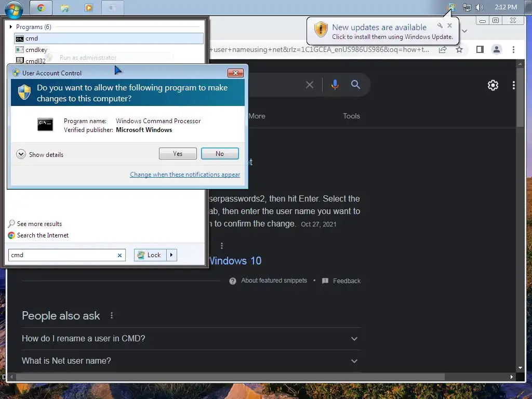The image size is (532, 399).
Task: Expand What is Net user name?
Action: click(190, 361)
